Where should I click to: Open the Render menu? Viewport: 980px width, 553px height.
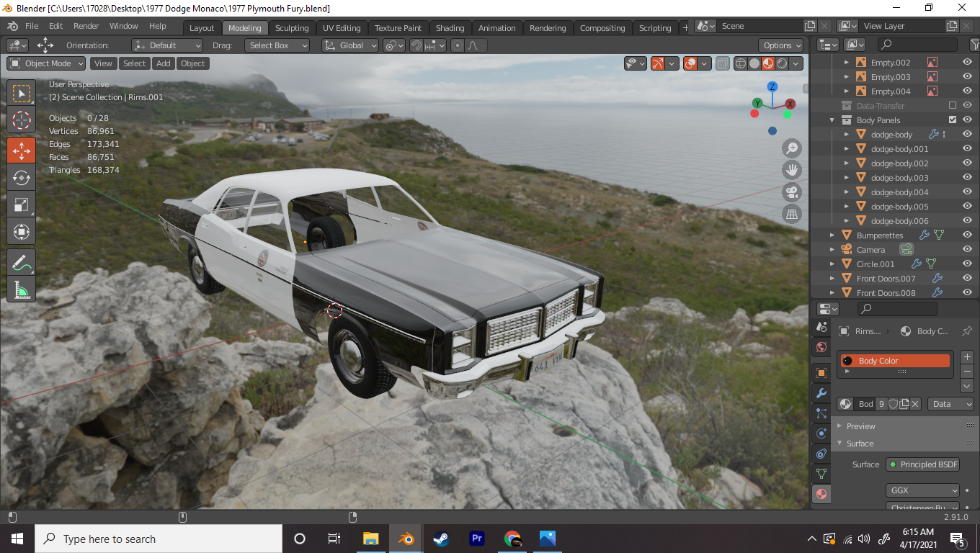point(86,26)
